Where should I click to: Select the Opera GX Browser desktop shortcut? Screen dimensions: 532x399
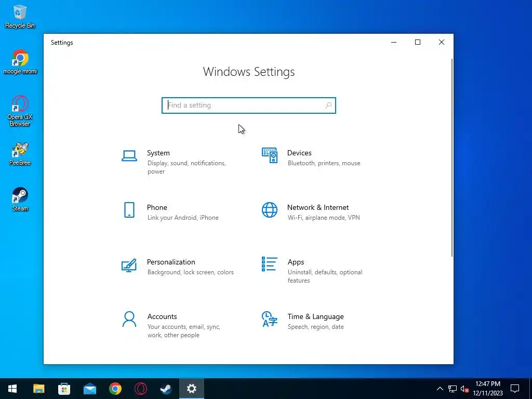(x=20, y=111)
